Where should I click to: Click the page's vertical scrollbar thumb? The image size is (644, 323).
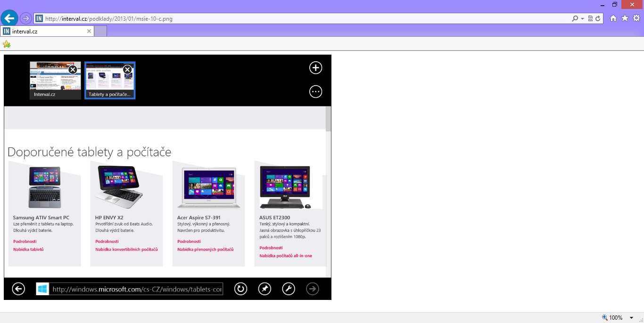(328, 119)
